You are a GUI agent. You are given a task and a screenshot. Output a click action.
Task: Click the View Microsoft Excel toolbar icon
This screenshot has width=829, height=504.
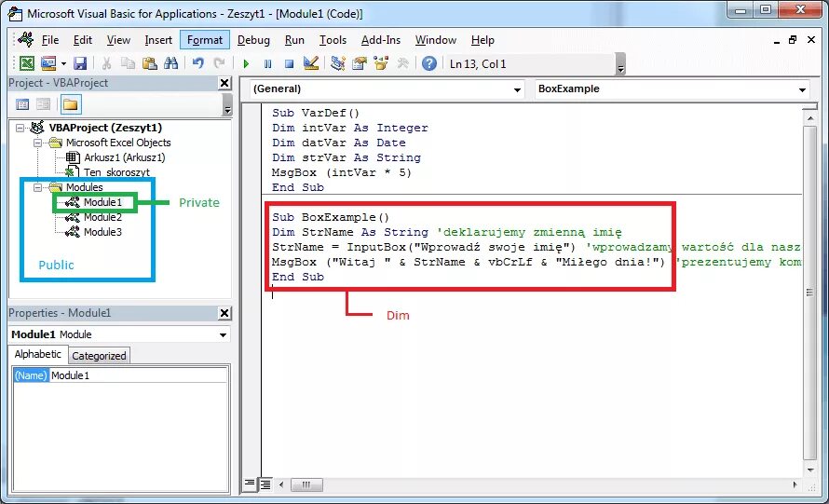pyautogui.click(x=26, y=63)
